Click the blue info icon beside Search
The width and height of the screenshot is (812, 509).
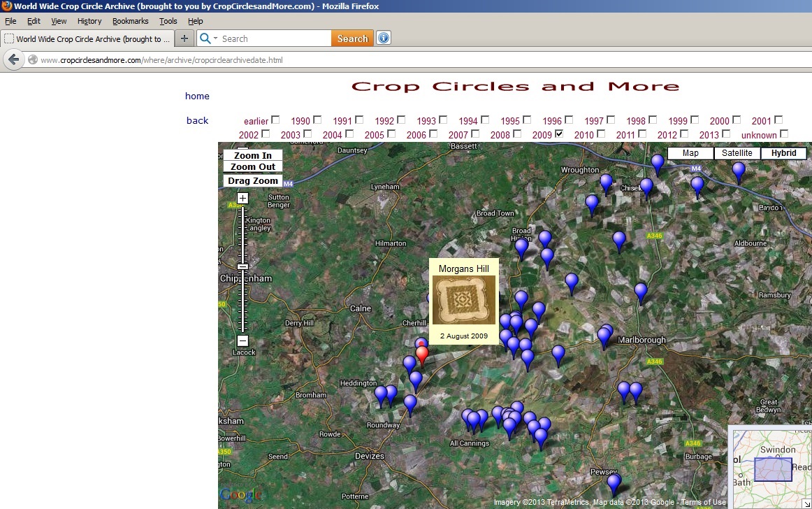coord(383,38)
